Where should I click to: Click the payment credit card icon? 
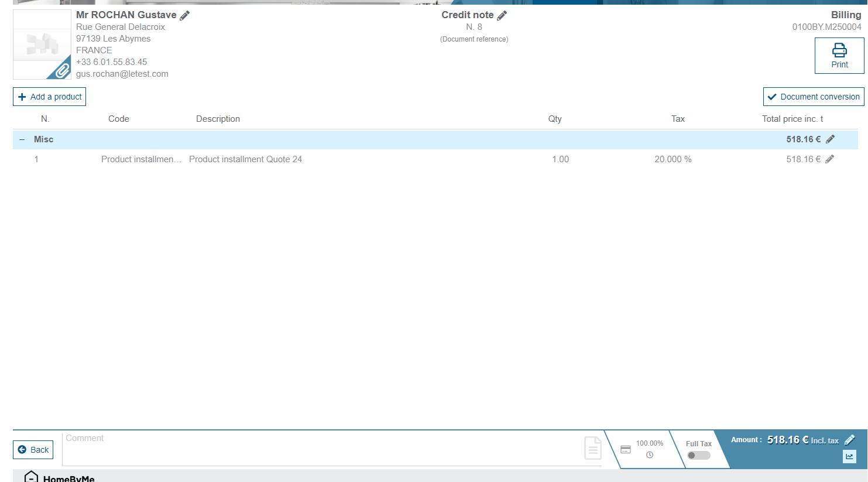626,450
